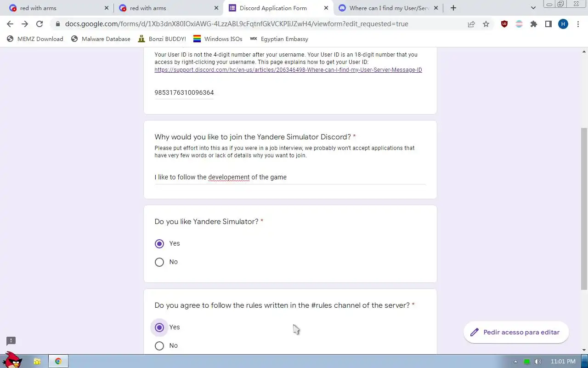588x368 pixels.
Task: Select No for liking Yandere Simulator
Action: point(159,262)
